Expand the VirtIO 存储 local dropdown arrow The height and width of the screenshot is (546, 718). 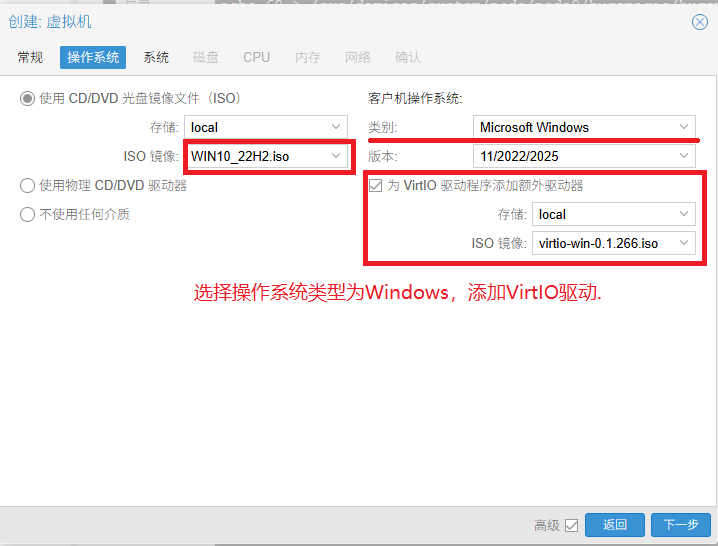pyautogui.click(x=684, y=214)
